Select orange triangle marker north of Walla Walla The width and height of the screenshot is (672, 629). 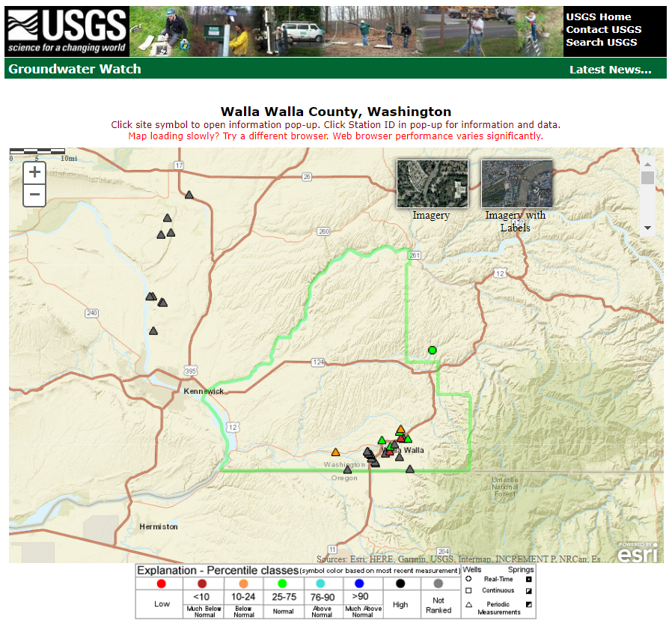(x=400, y=428)
